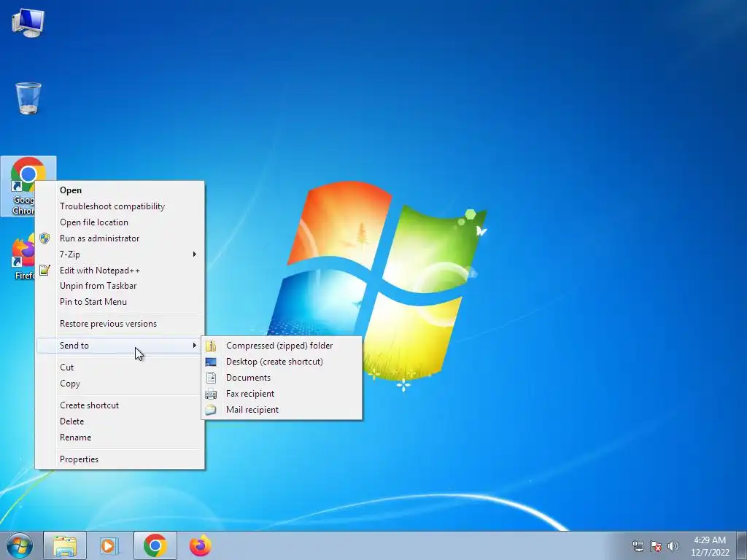Image resolution: width=747 pixels, height=560 pixels.
Task: Open the Computer desktop icon
Action: [x=28, y=23]
